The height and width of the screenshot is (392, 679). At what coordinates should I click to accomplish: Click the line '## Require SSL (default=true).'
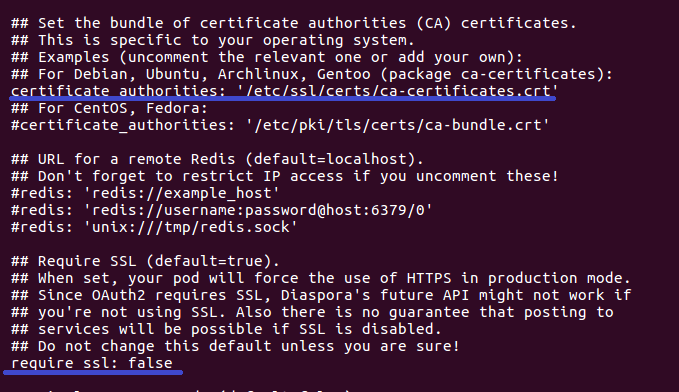pos(145,261)
